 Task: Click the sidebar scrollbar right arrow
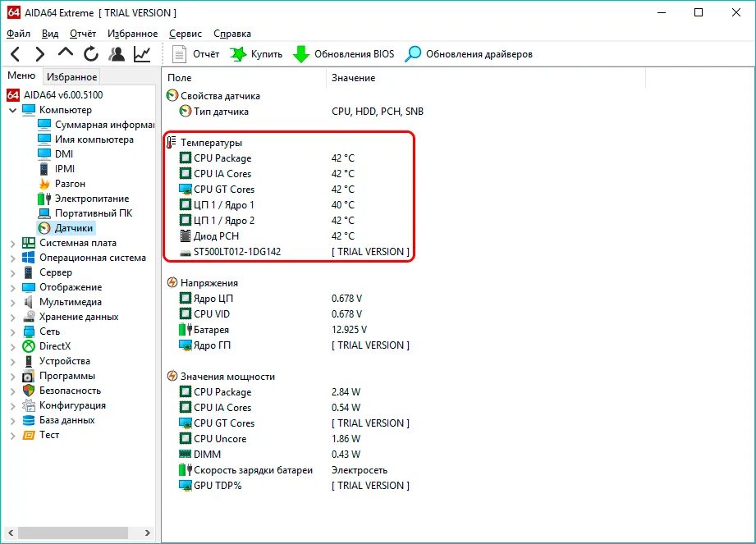148,533
